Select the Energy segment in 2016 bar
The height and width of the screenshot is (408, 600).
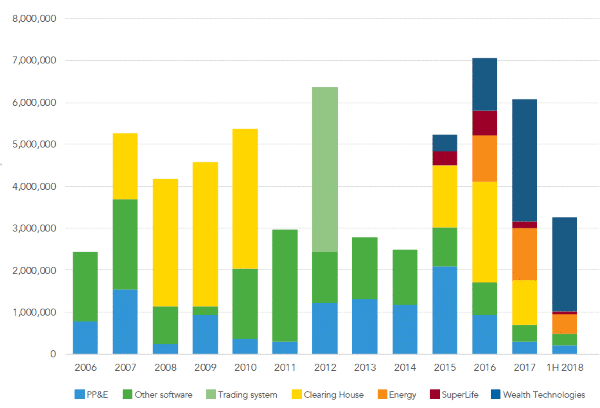pyautogui.click(x=485, y=158)
